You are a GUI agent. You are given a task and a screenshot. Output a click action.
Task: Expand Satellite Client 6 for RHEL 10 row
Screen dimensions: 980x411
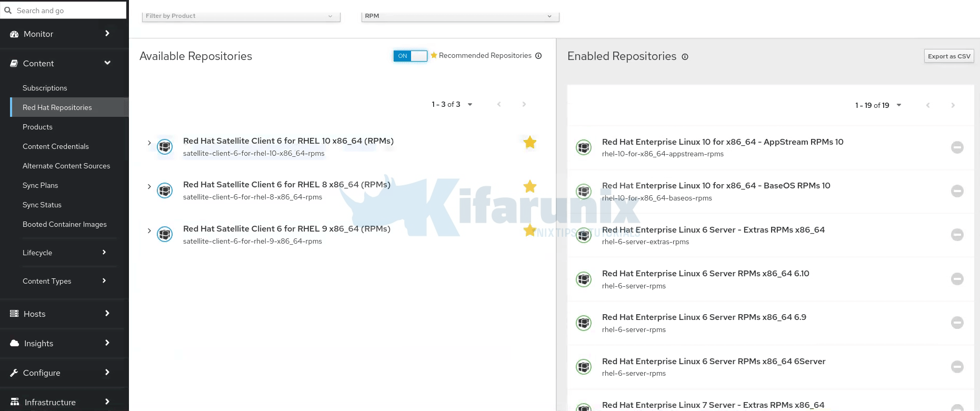point(149,143)
